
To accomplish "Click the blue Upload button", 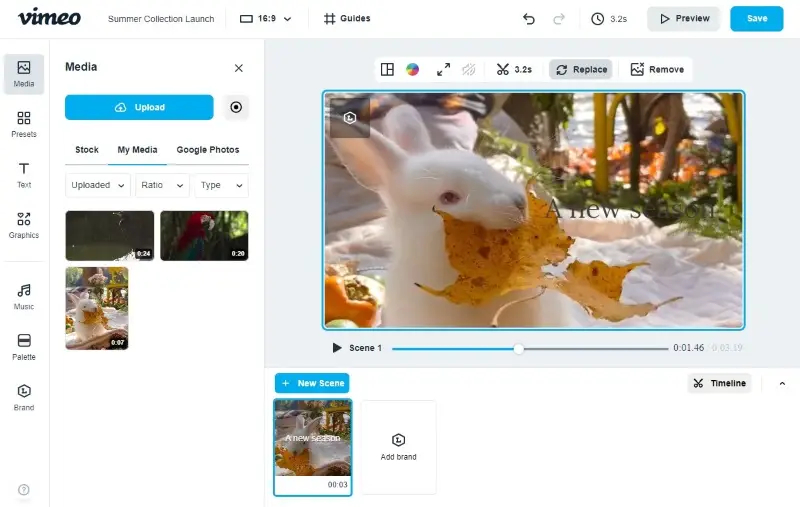I will click(139, 107).
